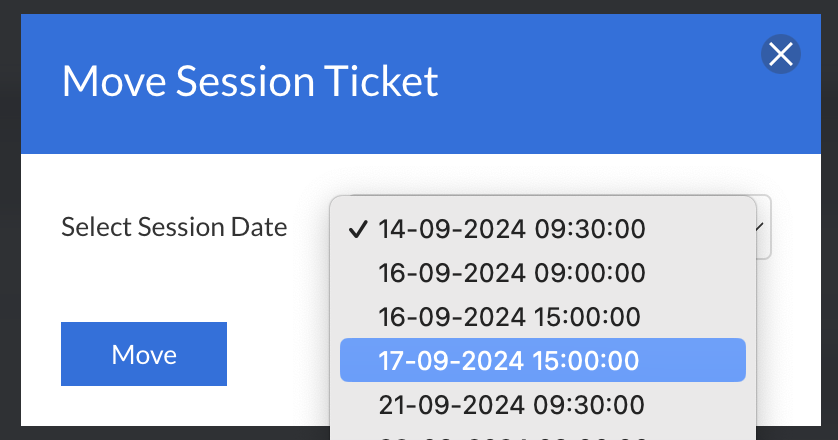Click the white area right of Move button
The image size is (838, 440).
280,354
